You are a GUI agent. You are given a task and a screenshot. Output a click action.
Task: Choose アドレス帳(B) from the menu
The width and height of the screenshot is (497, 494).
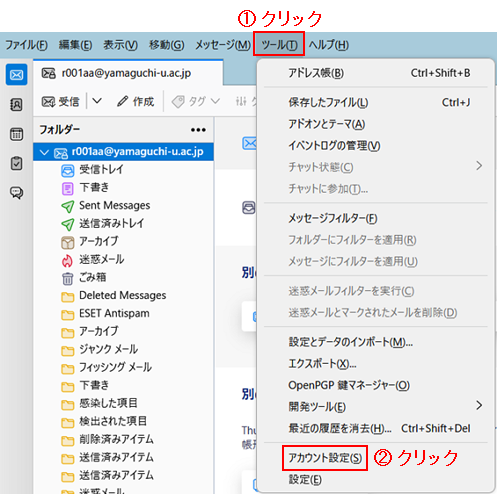(375, 73)
